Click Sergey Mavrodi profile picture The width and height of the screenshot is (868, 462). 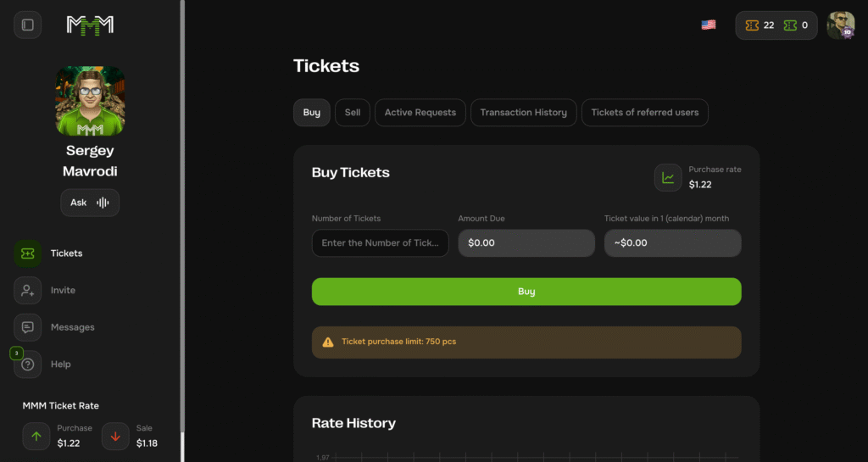90,101
